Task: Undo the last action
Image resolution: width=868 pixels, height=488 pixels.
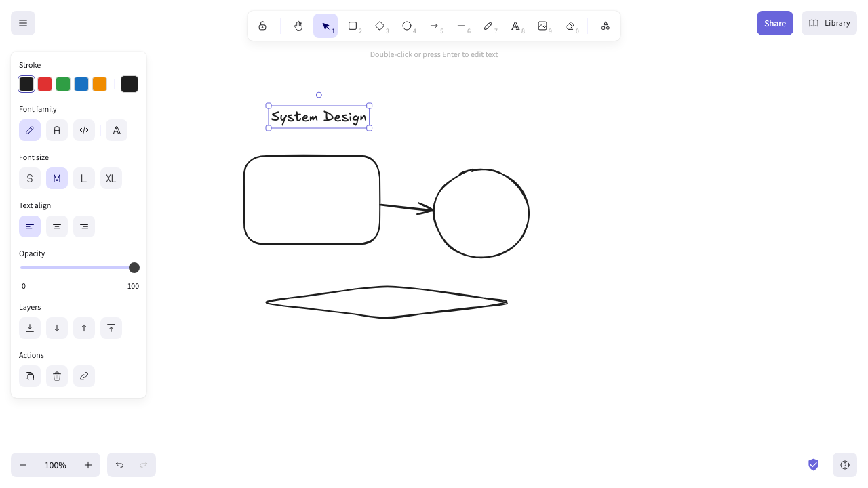Action: coord(119,465)
